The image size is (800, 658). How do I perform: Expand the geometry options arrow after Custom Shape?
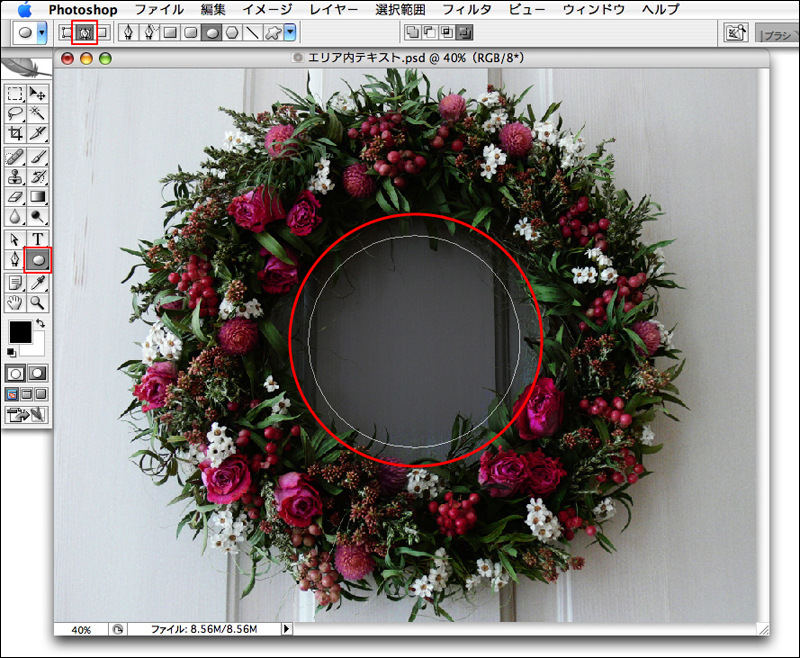(290, 32)
